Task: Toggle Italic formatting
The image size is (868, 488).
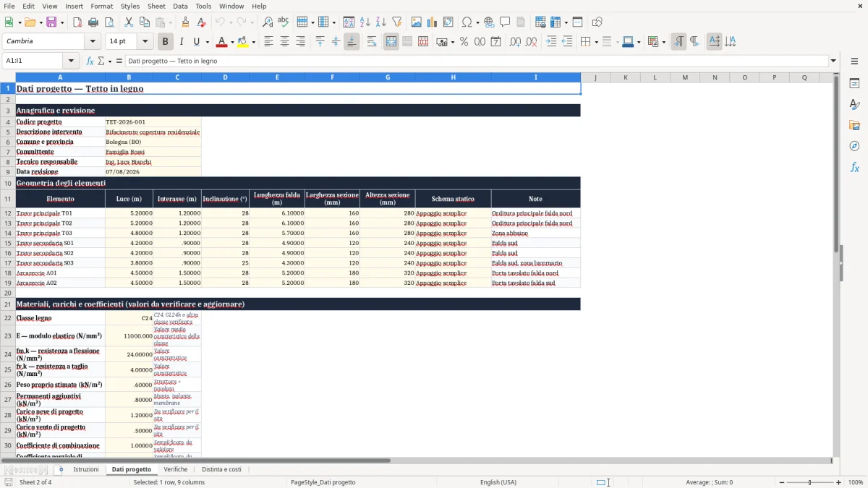Action: [182, 42]
